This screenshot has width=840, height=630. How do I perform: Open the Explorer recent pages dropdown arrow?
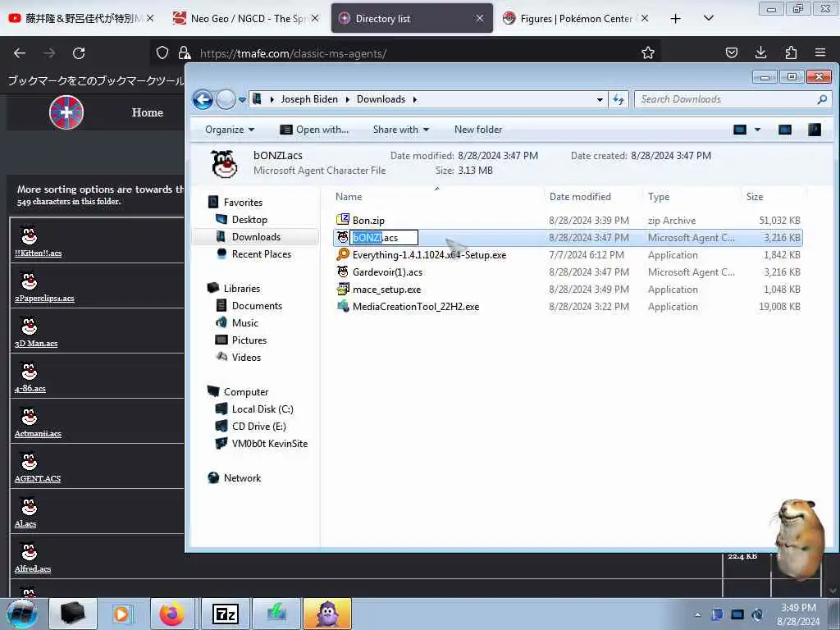coord(242,99)
